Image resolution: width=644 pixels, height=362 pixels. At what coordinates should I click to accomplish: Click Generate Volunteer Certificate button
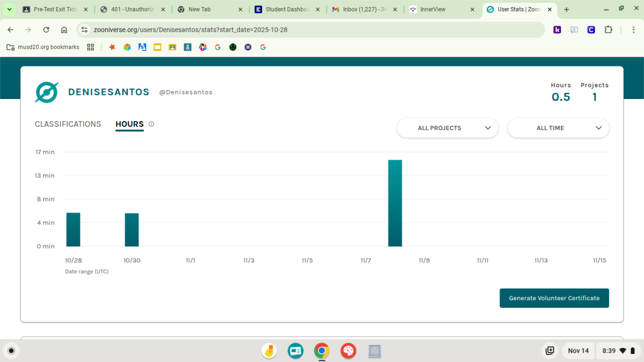tap(554, 298)
